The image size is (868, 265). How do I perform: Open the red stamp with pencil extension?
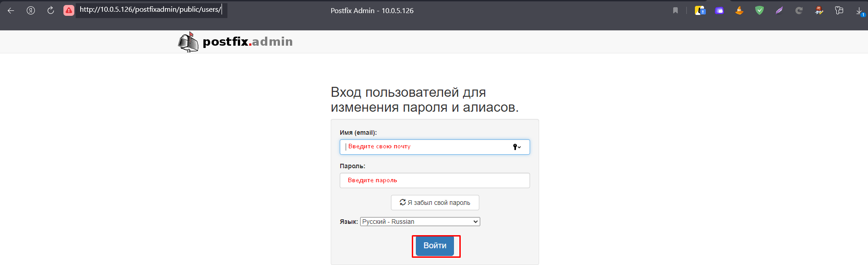coord(819,10)
